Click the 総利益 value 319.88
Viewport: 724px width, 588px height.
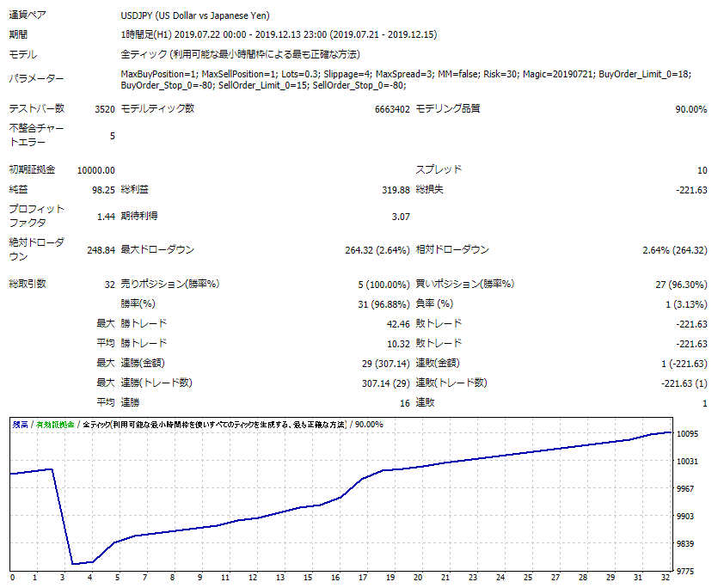396,190
